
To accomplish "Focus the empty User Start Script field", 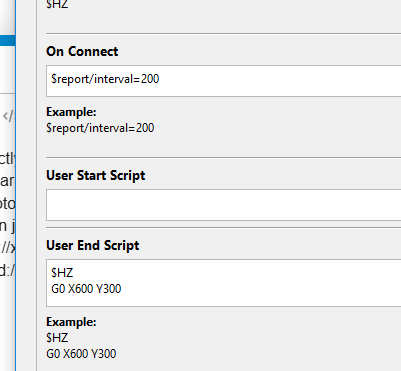I will click(223, 205).
